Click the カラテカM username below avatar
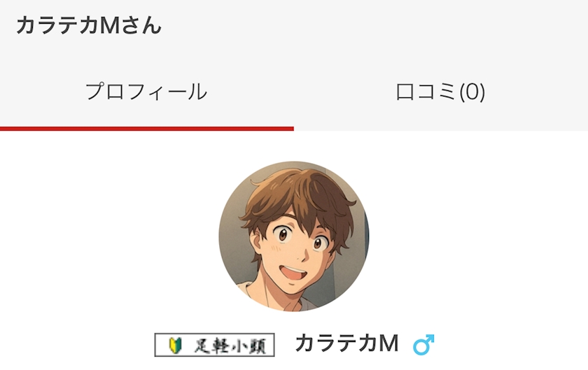This screenshot has width=588, height=370. click(347, 343)
